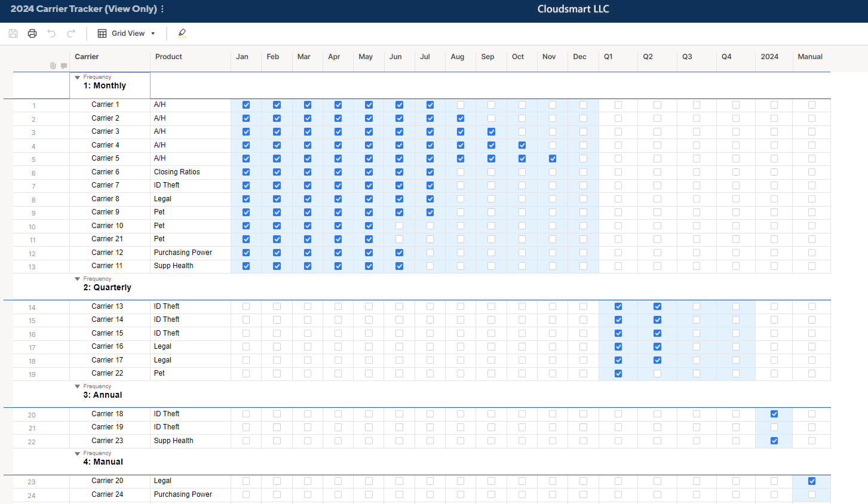This screenshot has width=868, height=504.
Task: Select the Carrier 23 cell
Action: pos(110,441)
